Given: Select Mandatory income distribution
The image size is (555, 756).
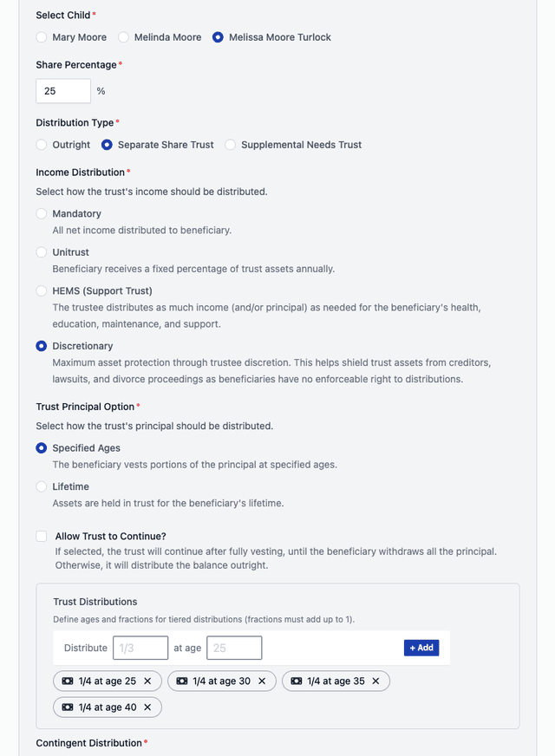Looking at the screenshot, I should pyautogui.click(x=42, y=214).
